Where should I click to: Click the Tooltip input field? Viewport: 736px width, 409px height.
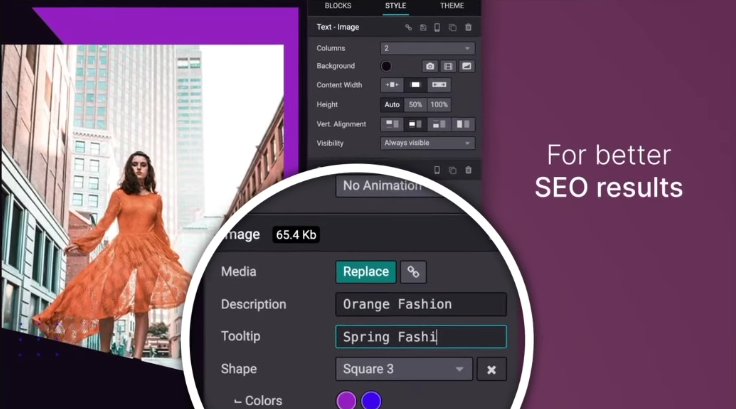coord(421,337)
